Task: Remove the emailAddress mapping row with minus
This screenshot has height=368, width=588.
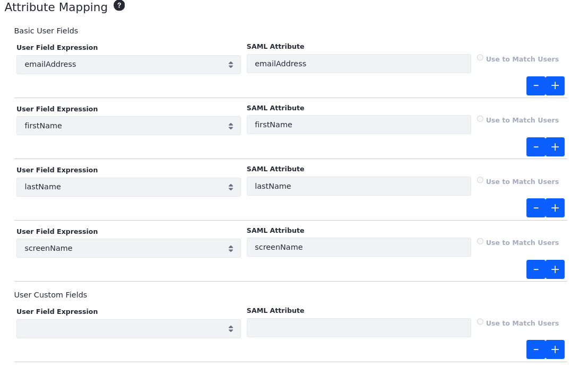Action: click(x=536, y=86)
